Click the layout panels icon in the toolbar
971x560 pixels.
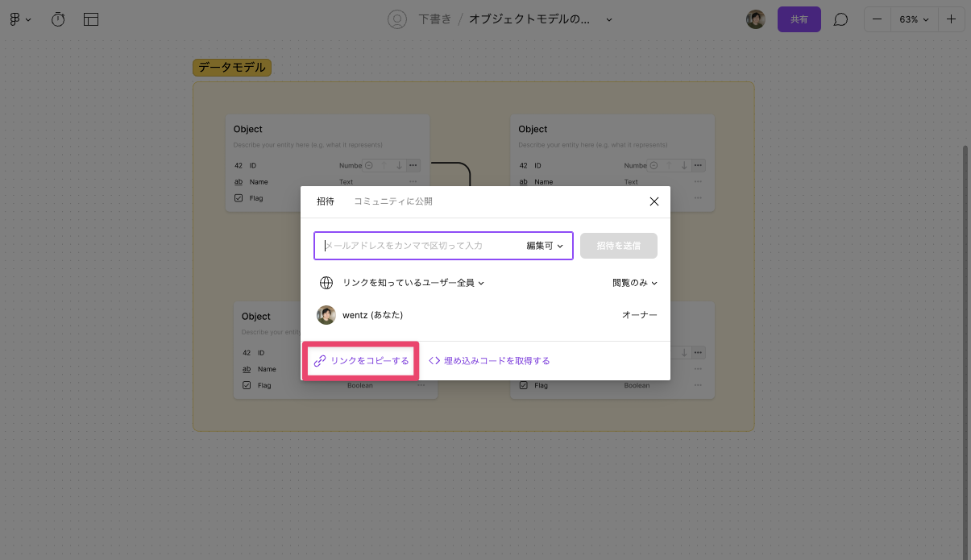point(91,19)
